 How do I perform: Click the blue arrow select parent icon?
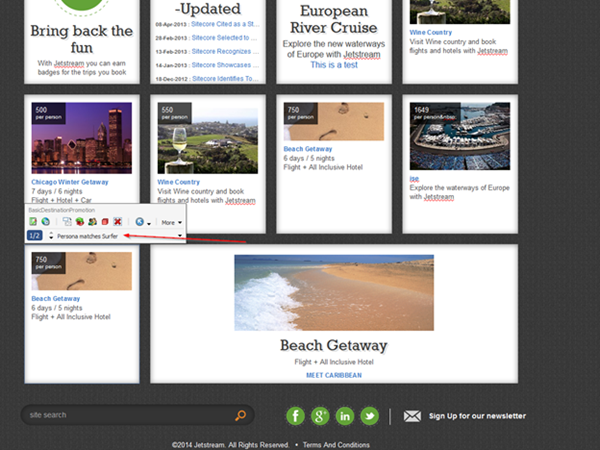(139, 222)
